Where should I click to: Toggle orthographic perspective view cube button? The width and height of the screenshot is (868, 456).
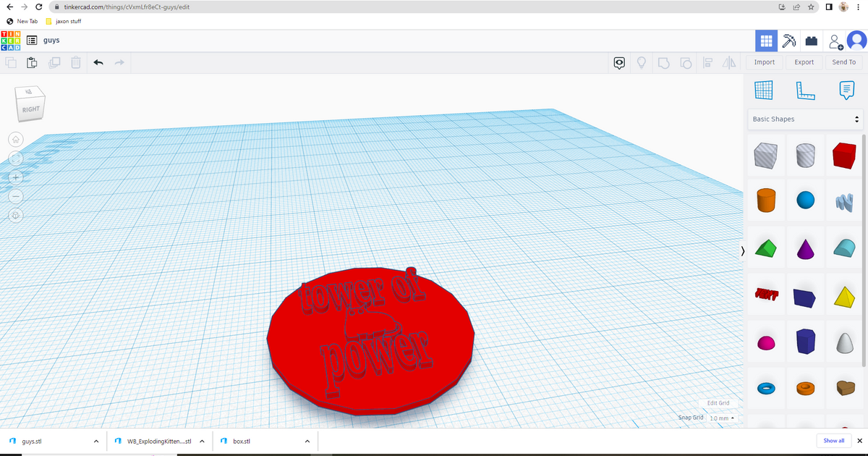tap(16, 216)
